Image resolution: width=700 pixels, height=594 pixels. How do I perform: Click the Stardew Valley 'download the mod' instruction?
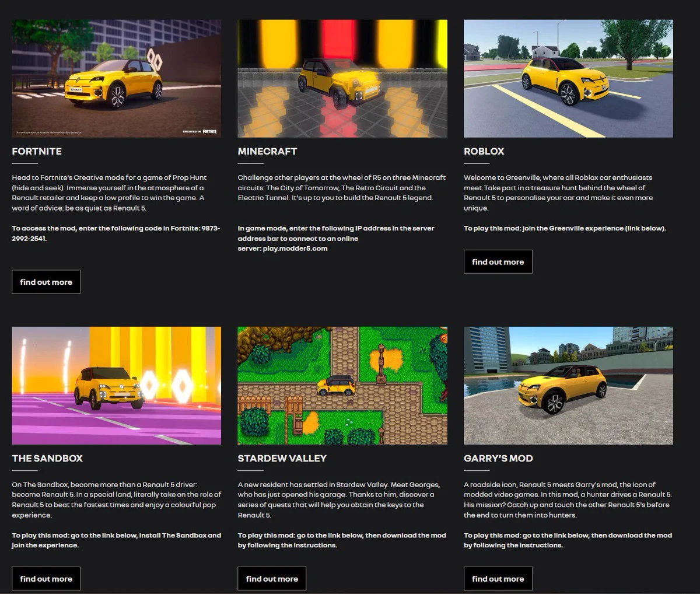pyautogui.click(x=342, y=540)
